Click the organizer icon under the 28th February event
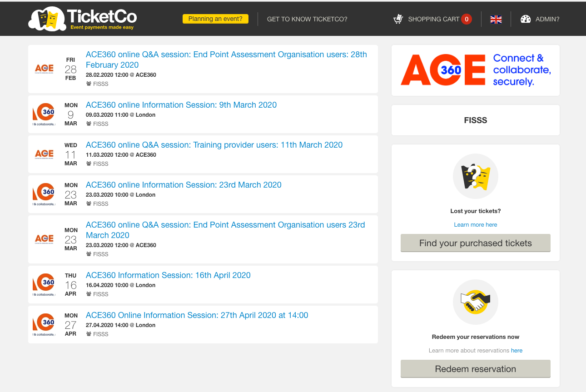Viewport: 586px width, 392px height. [89, 84]
